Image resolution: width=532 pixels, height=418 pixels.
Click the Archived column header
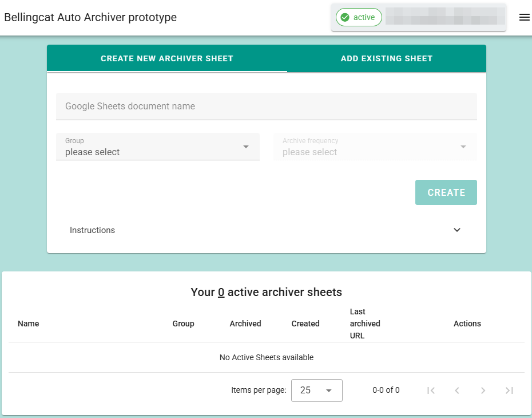(245, 324)
